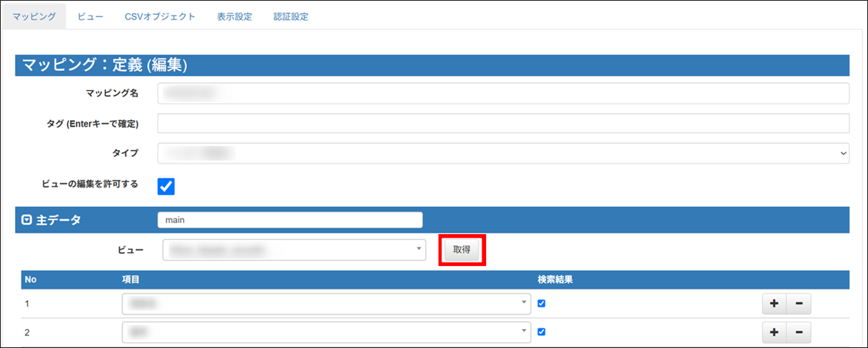Viewport: 868px width, 348px height.
Task: Switch to the ビュー tab
Action: tap(90, 16)
